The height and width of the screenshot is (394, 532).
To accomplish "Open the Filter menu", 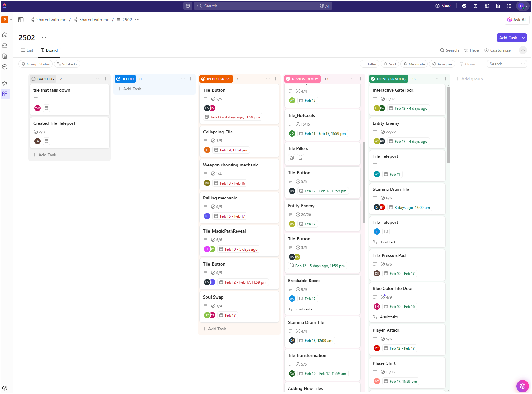I will point(369,64).
